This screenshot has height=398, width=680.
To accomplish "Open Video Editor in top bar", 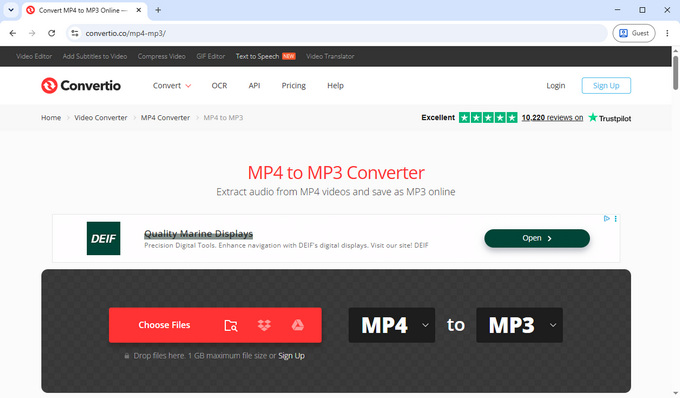I will pos(34,56).
